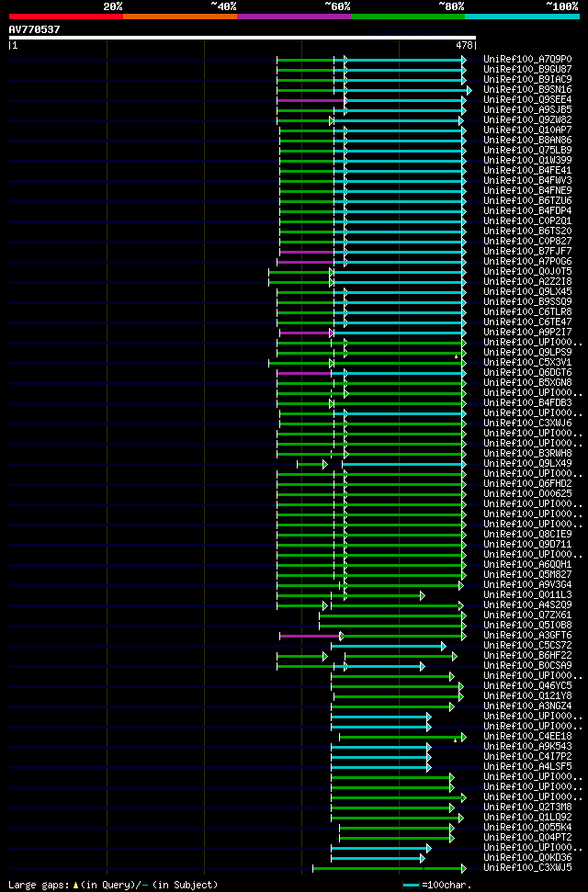The image size is (588, 892).
Task: Click the arrowhead ending the Q011L3 alignment
Action: click(x=423, y=595)
